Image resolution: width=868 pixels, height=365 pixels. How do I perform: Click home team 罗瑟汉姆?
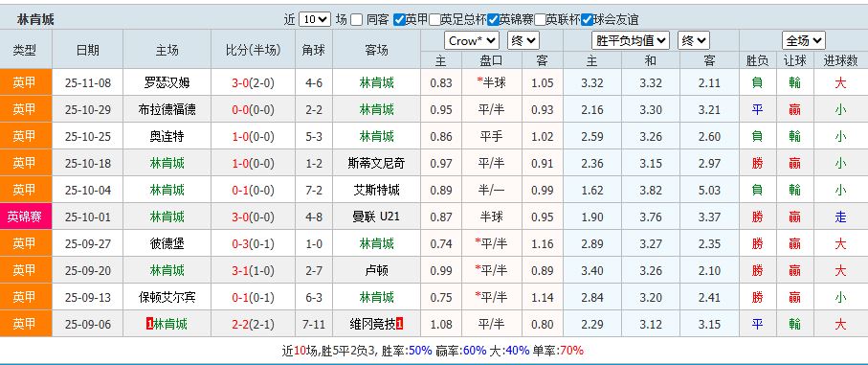[167, 83]
